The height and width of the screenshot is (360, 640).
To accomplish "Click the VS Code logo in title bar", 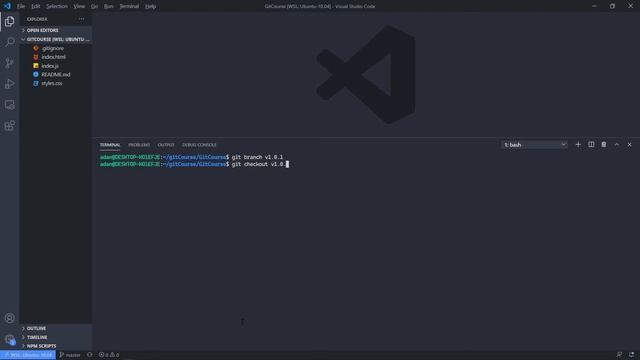I will 7,6.
